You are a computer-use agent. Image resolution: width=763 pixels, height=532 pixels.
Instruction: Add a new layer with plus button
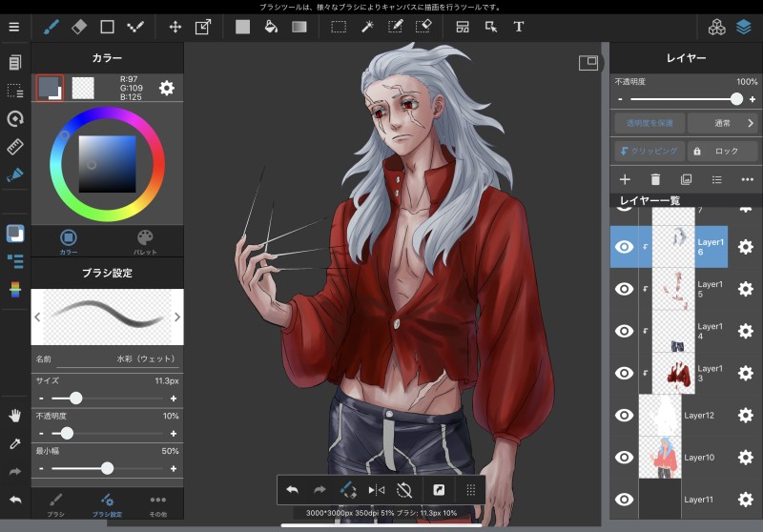point(625,179)
